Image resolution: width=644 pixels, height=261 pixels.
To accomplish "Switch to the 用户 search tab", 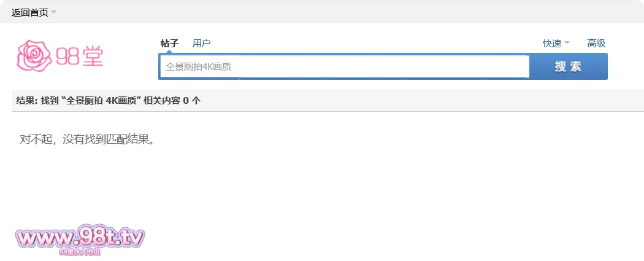I will pyautogui.click(x=201, y=43).
